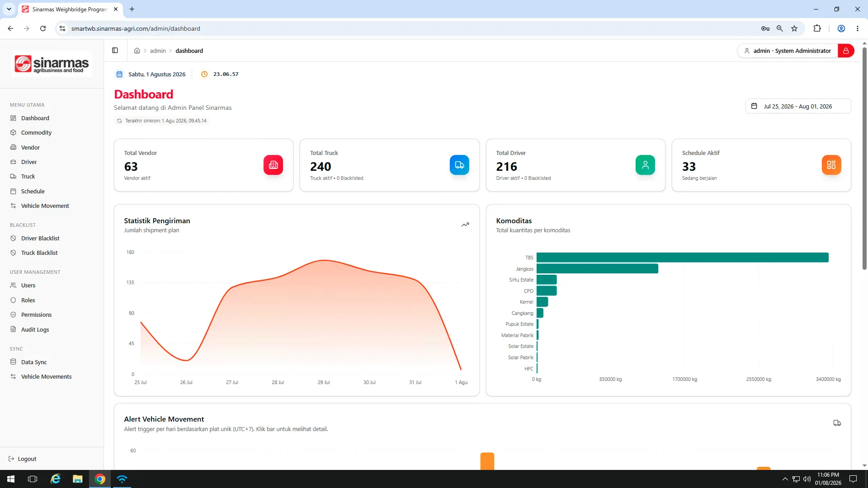The image size is (868, 488).
Task: Click the password key icon in address bar
Action: (x=765, y=28)
